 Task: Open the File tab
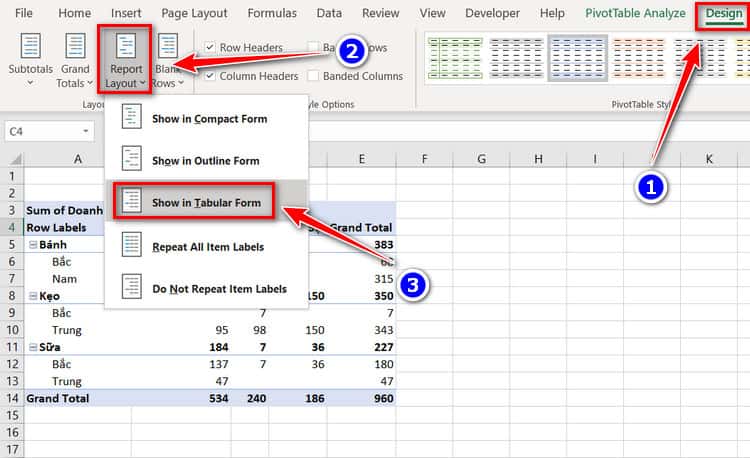click(x=24, y=13)
